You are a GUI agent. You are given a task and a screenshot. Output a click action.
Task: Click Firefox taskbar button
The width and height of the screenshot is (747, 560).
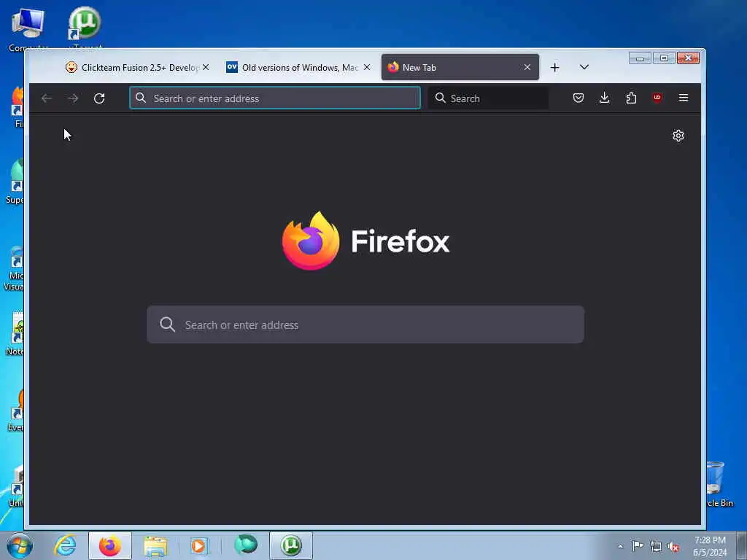(x=110, y=545)
